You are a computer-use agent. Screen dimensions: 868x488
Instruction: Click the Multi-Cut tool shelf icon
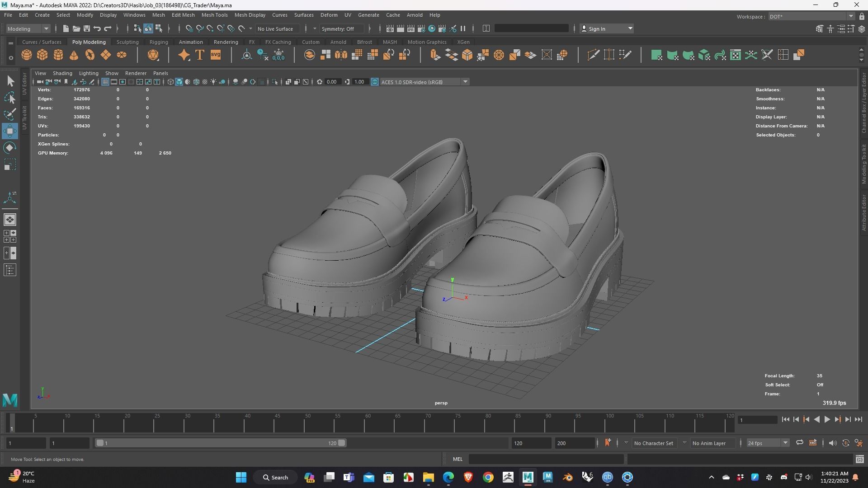[594, 55]
